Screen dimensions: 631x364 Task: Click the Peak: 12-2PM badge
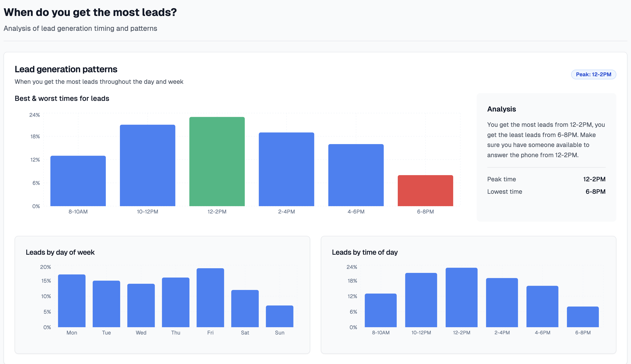click(594, 74)
